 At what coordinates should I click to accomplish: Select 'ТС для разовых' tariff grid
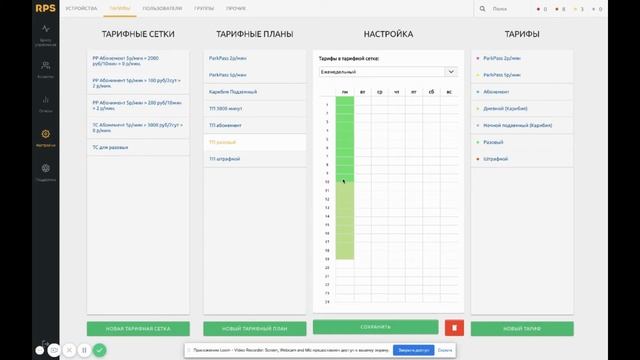click(x=138, y=147)
